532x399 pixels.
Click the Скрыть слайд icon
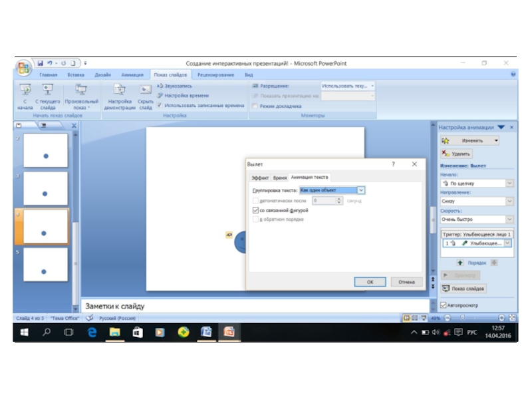point(145,90)
